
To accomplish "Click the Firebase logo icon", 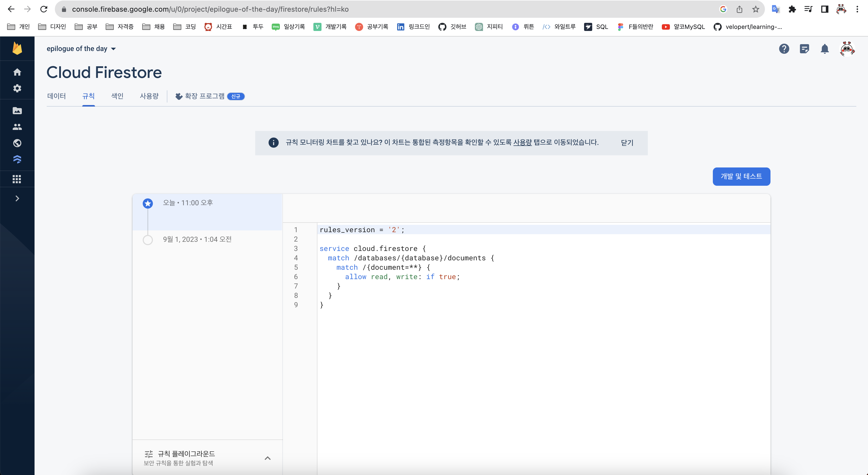I will [17, 48].
